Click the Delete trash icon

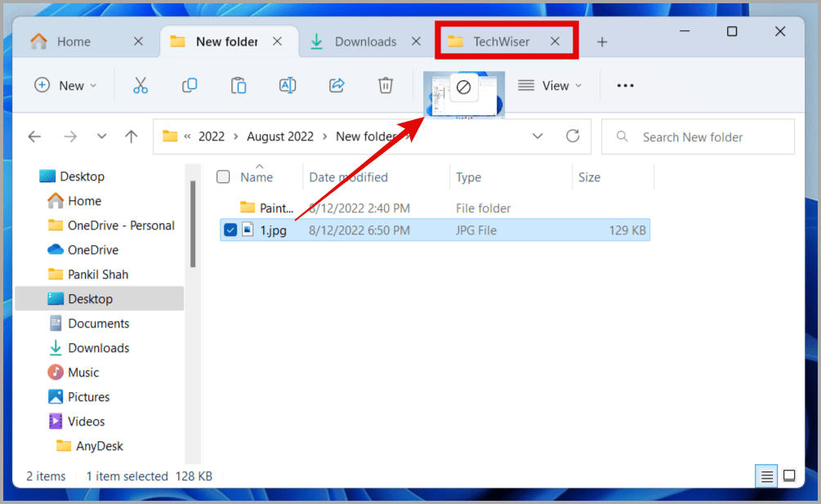click(x=386, y=85)
